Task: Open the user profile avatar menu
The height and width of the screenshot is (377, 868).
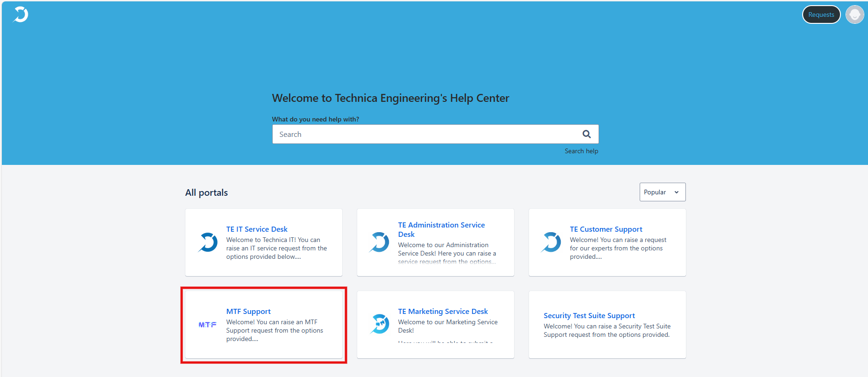Action: click(x=854, y=14)
